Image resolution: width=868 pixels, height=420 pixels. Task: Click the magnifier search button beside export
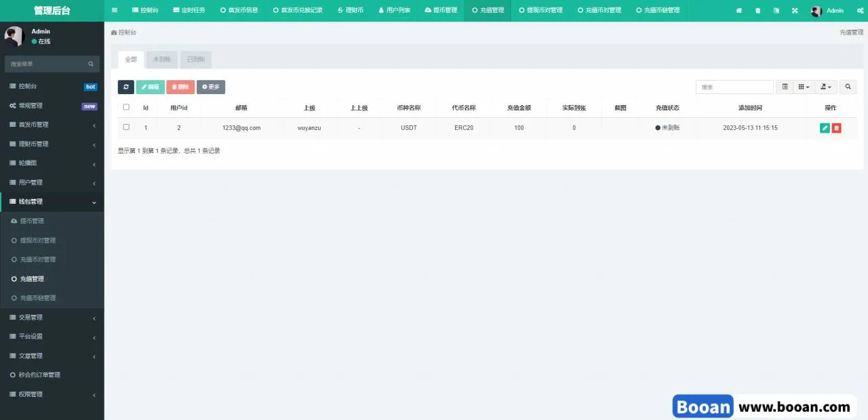click(x=848, y=87)
